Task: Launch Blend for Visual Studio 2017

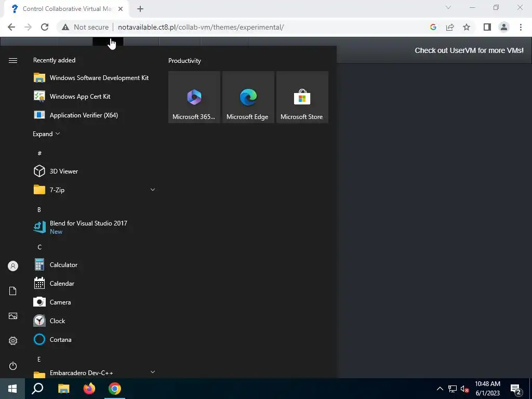Action: 95,227
